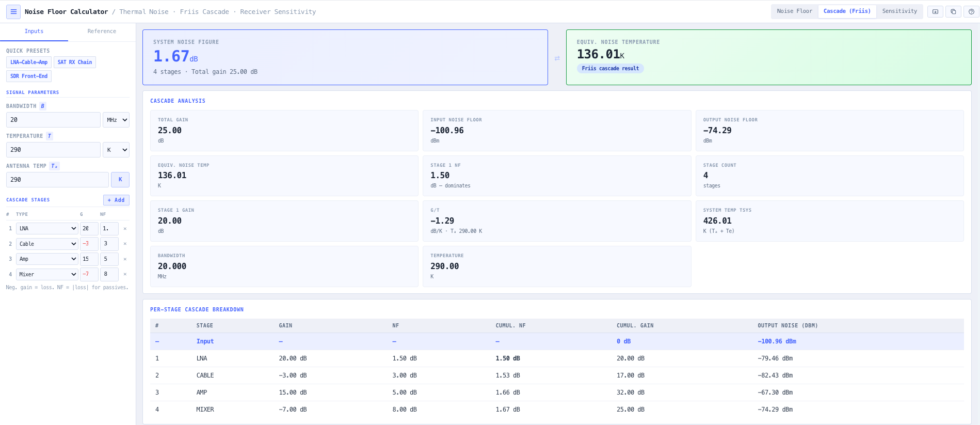Toggle the antenna temp K unit button

click(x=120, y=180)
